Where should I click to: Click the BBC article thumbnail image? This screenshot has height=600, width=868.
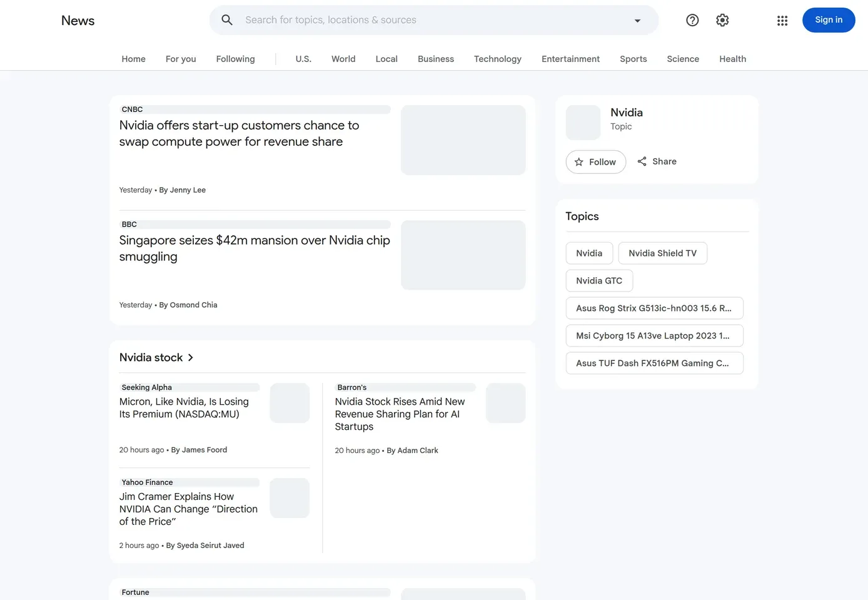click(x=463, y=255)
